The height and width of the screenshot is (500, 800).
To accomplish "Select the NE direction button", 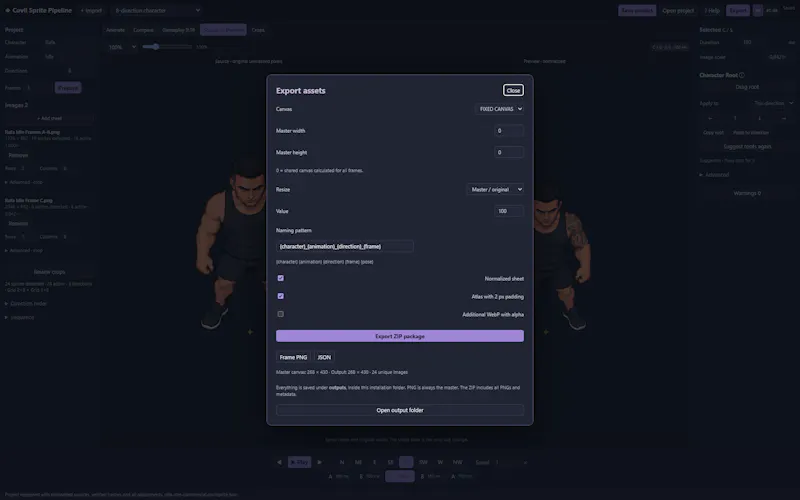I will [358, 462].
